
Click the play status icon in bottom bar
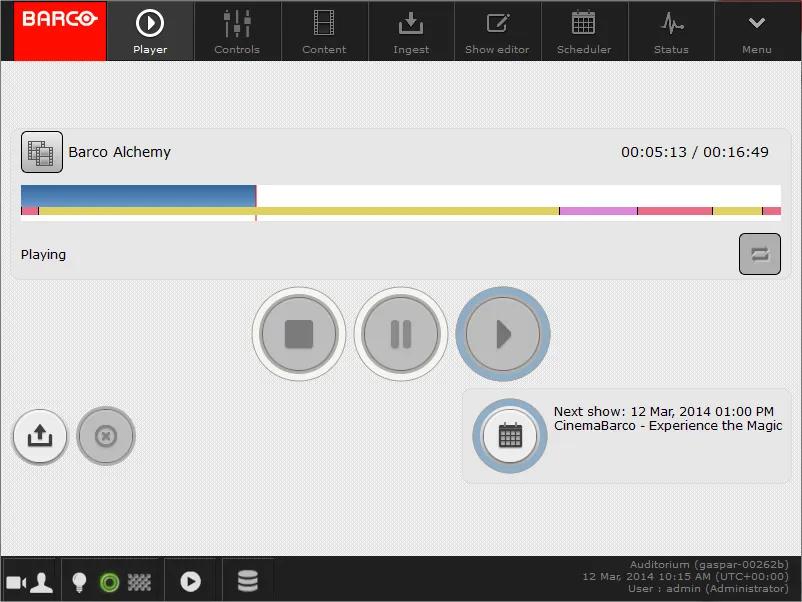[x=190, y=582]
